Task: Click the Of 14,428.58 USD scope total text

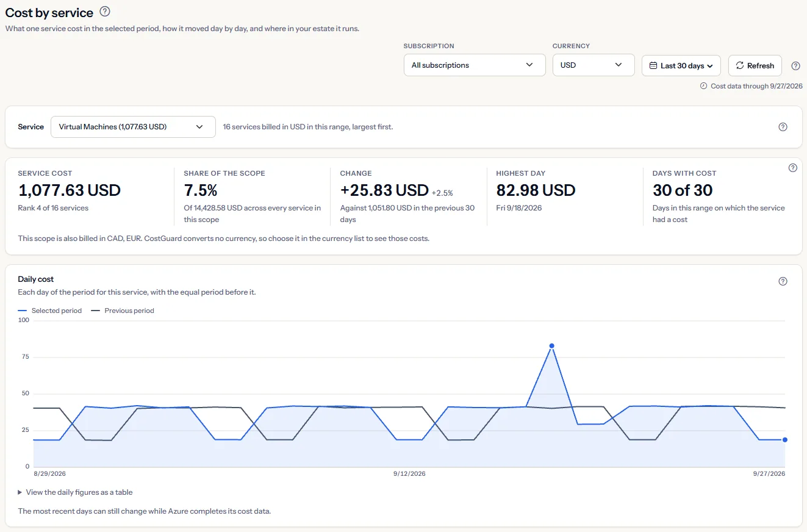Action: (x=253, y=214)
